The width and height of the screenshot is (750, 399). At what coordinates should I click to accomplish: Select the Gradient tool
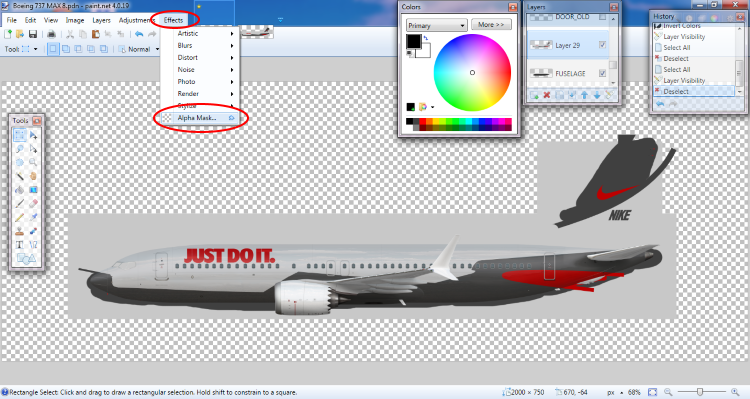(x=33, y=190)
